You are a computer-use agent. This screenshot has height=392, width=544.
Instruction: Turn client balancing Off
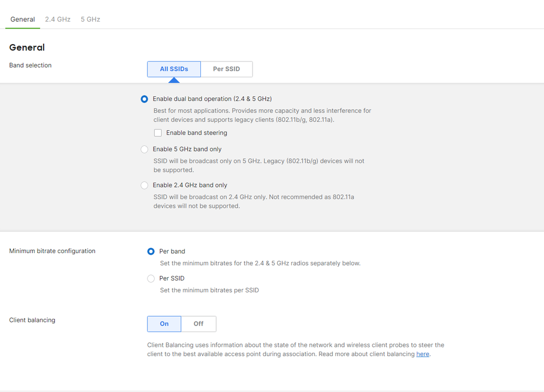pos(198,324)
